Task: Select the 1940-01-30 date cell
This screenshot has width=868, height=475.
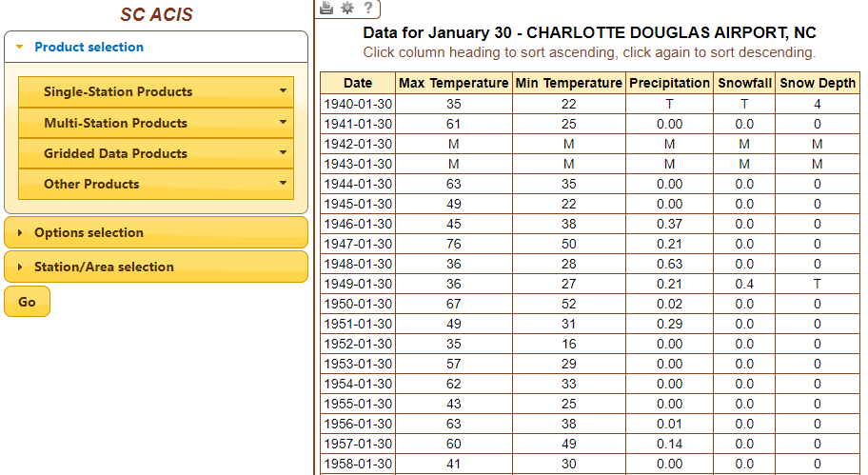Action: click(x=358, y=104)
